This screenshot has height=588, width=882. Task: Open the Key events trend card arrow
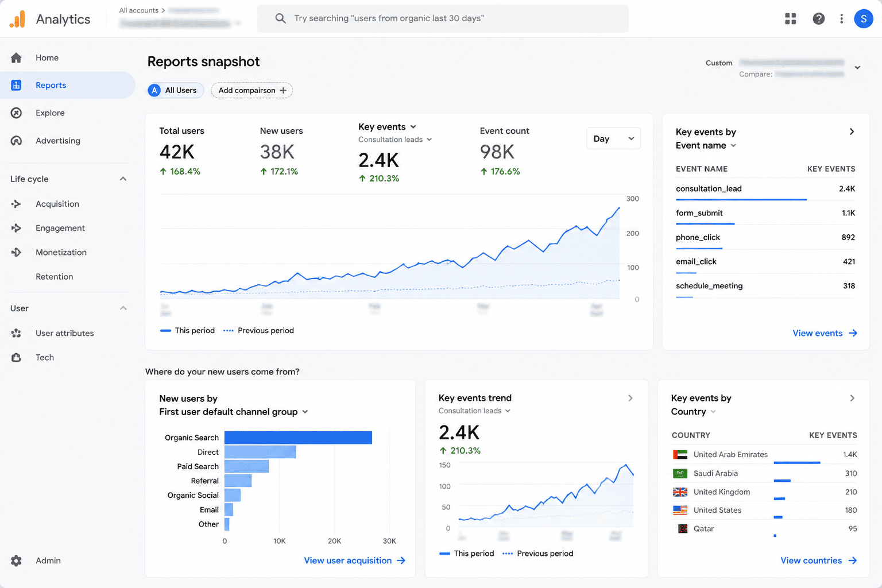(630, 398)
